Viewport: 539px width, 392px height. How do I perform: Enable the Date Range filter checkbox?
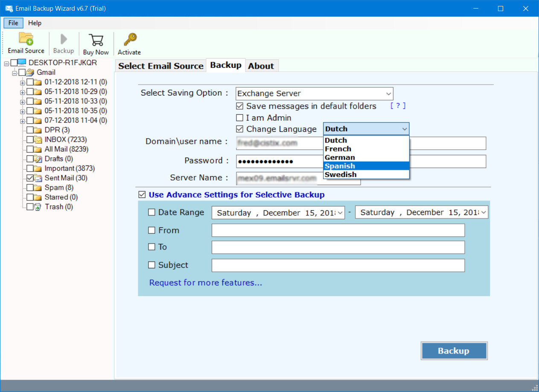[x=152, y=212]
